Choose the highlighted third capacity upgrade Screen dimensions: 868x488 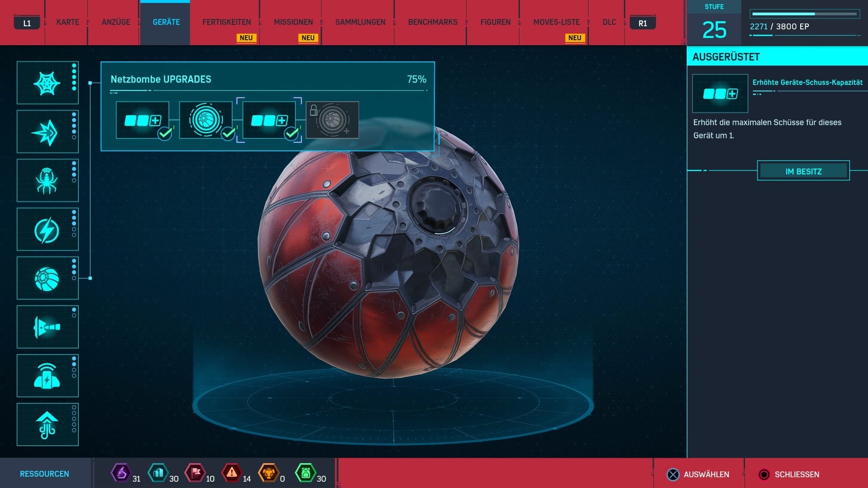[269, 120]
